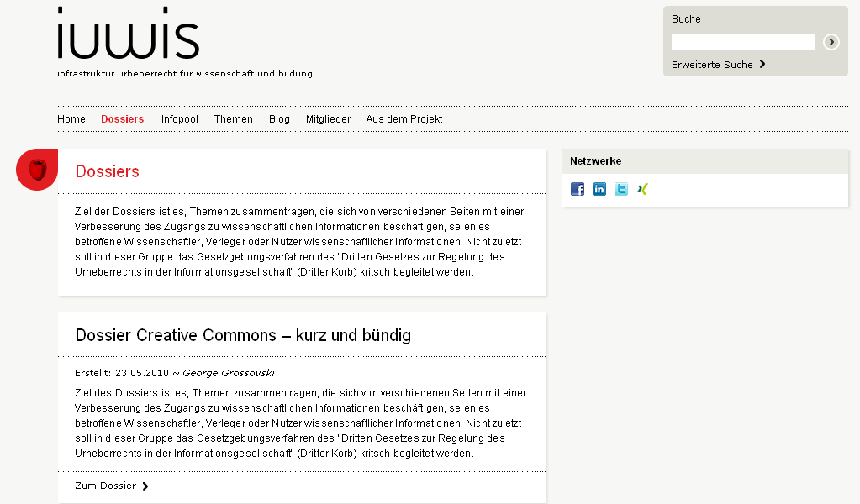Open the Twitter network icon
Image resolution: width=860 pixels, height=504 pixels.
pyautogui.click(x=621, y=189)
